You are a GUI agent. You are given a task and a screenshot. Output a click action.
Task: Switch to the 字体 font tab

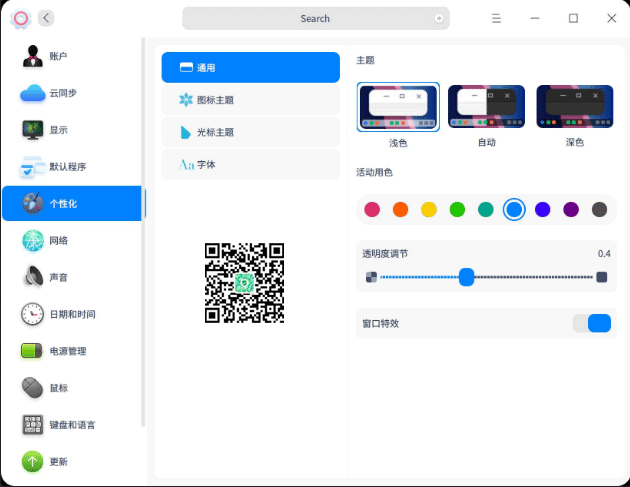pyautogui.click(x=251, y=164)
